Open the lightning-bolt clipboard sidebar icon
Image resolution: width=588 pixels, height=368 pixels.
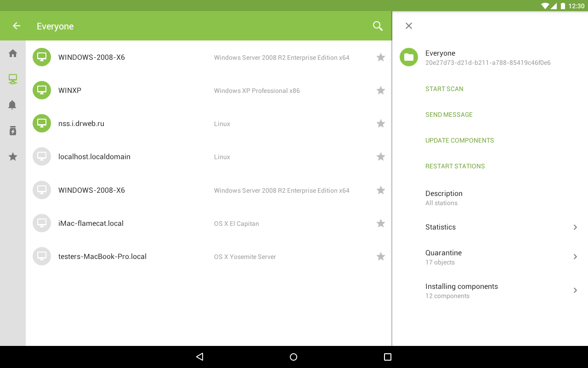click(13, 131)
